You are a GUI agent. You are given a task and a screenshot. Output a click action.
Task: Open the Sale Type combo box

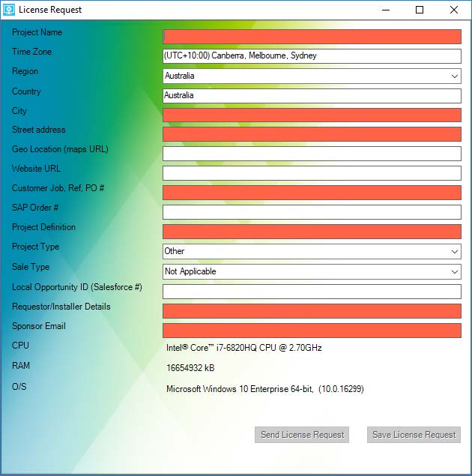[x=312, y=271]
